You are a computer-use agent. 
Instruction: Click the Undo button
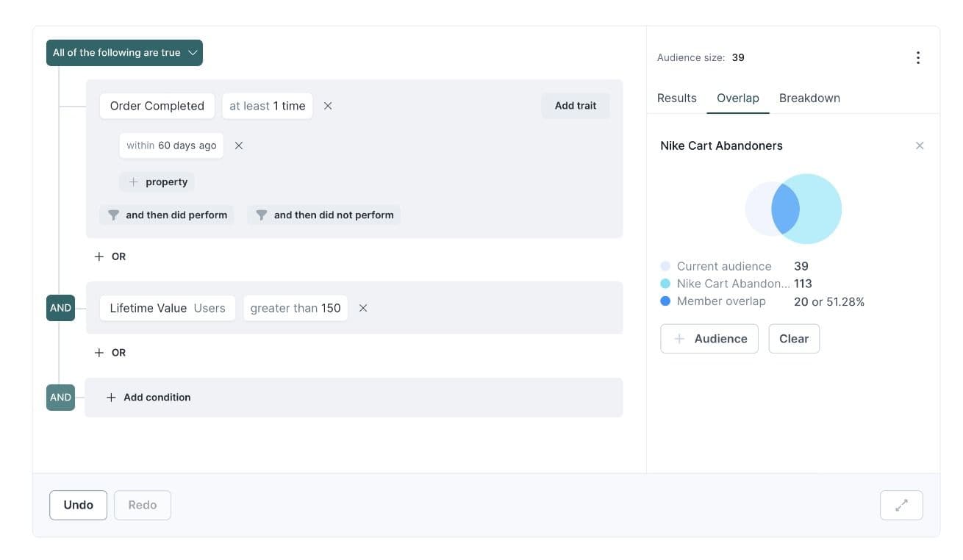coord(78,505)
